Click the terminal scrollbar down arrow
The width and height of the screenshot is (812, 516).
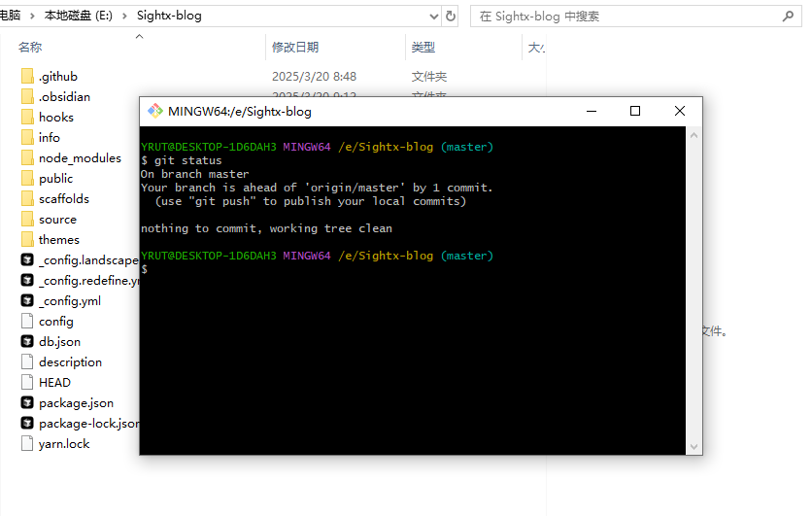point(694,447)
